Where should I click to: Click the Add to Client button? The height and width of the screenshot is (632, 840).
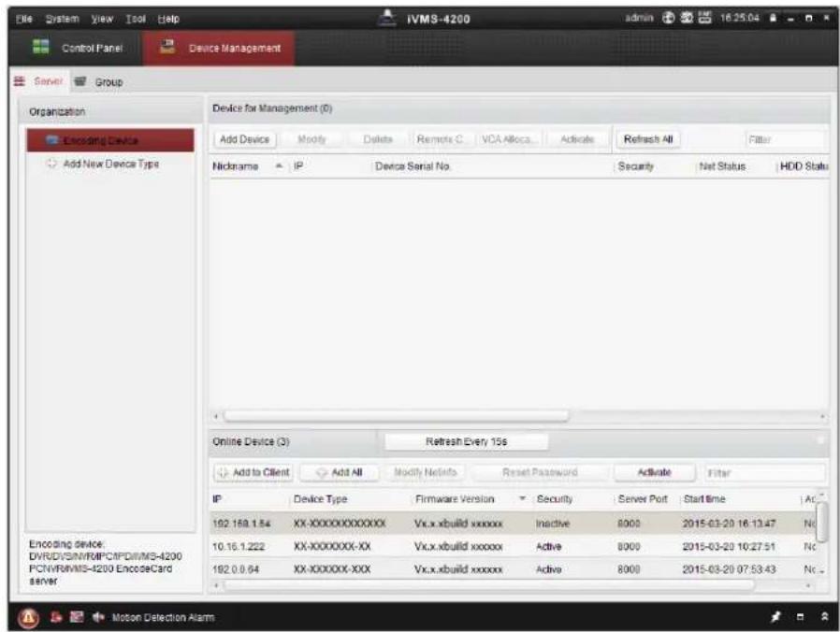(x=253, y=472)
